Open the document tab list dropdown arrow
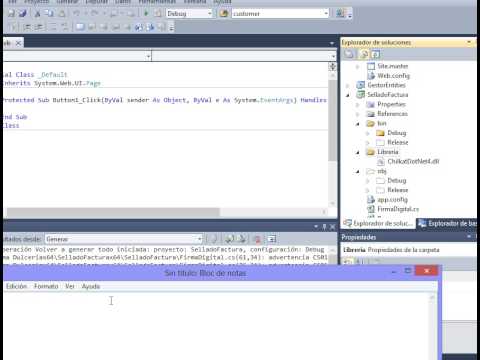Screen dimensions: 480x360 [x=332, y=43]
